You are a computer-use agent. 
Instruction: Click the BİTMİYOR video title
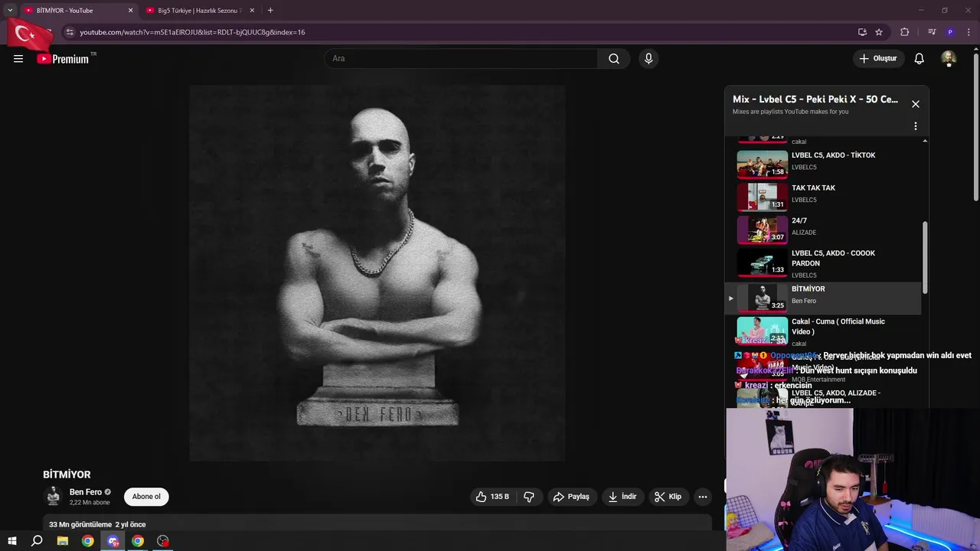pyautogui.click(x=67, y=474)
